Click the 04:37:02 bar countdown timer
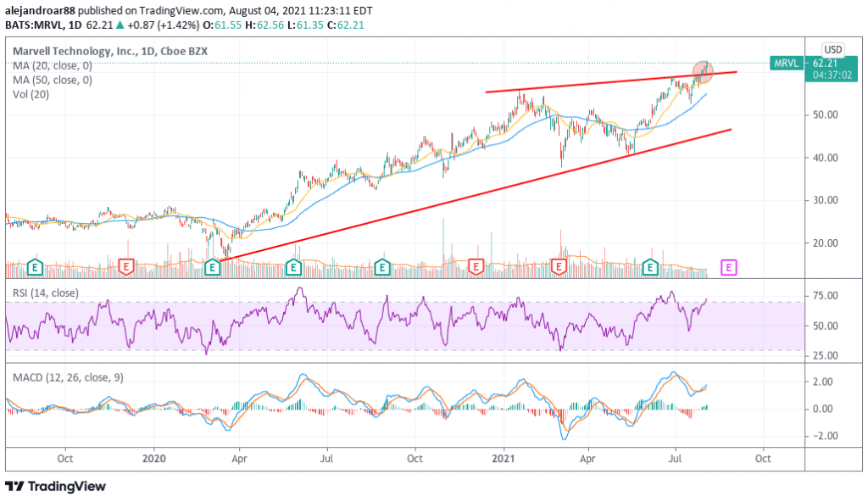The height and width of the screenshot is (502, 868). pyautogui.click(x=832, y=75)
